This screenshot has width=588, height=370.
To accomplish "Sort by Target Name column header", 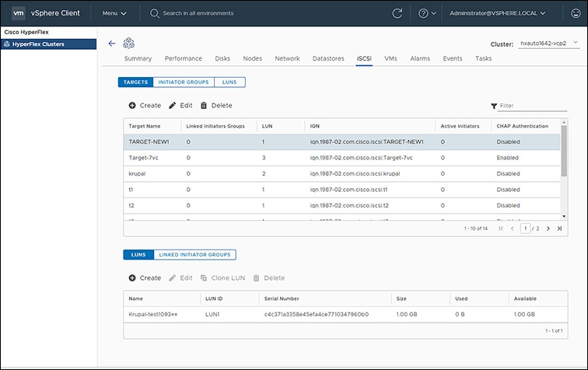I will click(145, 127).
